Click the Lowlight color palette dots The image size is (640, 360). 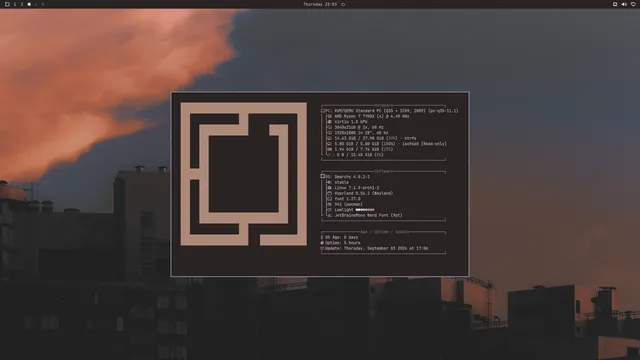[365, 210]
